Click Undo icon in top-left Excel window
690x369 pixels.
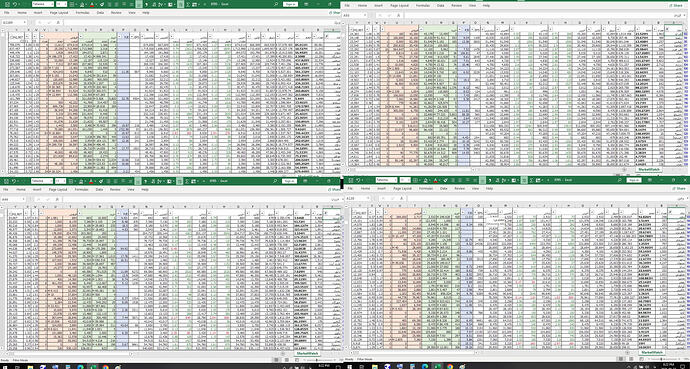pyautogui.click(x=15, y=4)
